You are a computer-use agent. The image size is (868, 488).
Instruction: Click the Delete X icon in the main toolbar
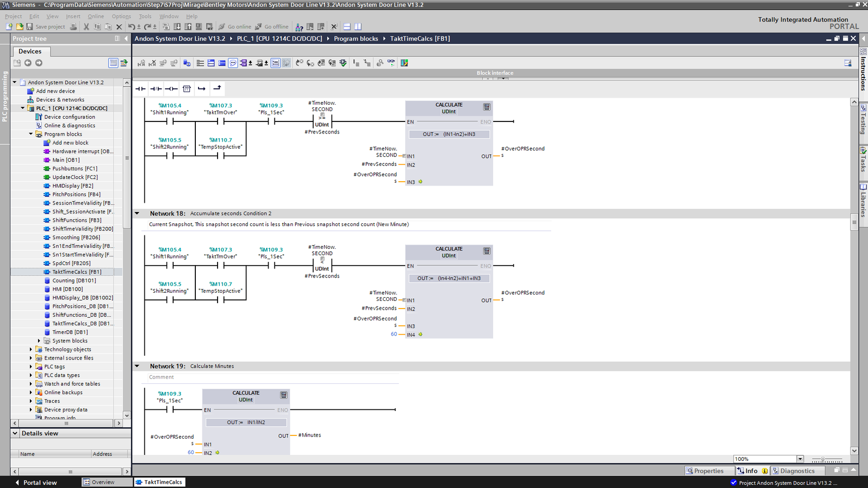[x=119, y=27]
